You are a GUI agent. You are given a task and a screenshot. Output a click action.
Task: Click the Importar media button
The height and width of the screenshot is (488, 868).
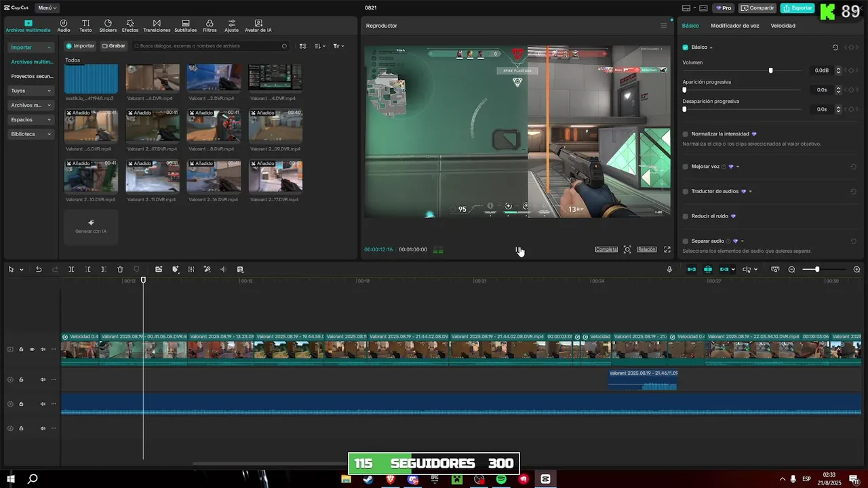80,46
